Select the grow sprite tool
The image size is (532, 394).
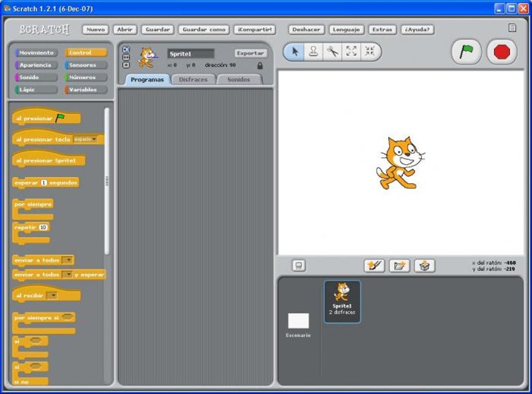point(351,52)
